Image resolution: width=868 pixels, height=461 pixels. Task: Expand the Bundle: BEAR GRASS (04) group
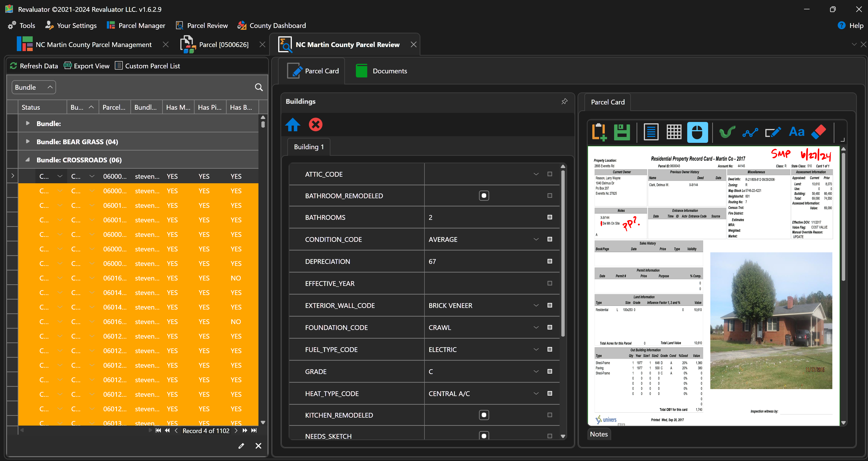pos(28,141)
